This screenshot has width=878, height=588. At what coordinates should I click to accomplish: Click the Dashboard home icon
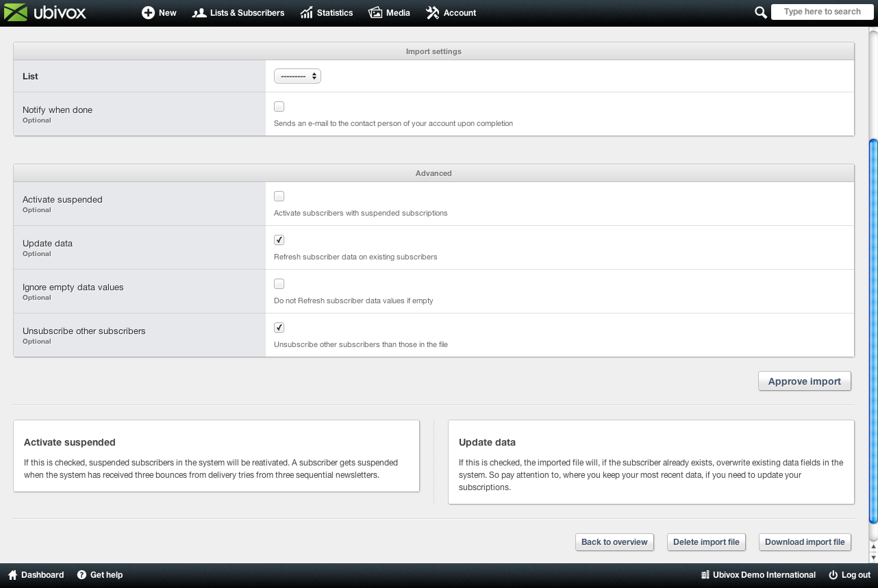tap(12, 575)
